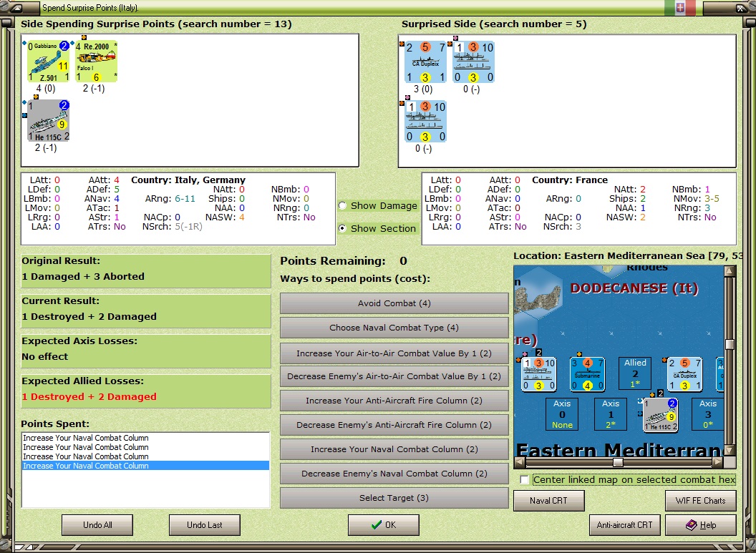Click Decrease Enemy's Naval Combat Column button
This screenshot has width=756, height=553.
point(394,474)
